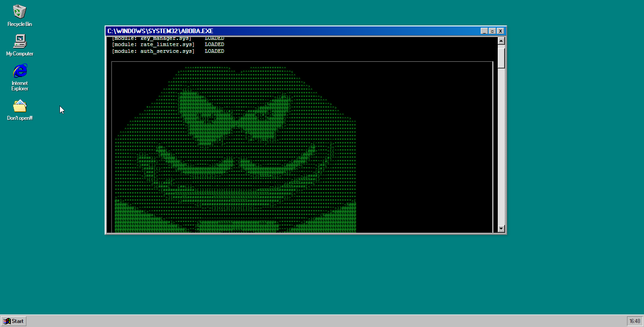Viewport: 644px width, 327px height.
Task: Click the C:\WINDOWS\SYSTEM32\ABOBA.EXE title bar text
Action: coord(160,31)
